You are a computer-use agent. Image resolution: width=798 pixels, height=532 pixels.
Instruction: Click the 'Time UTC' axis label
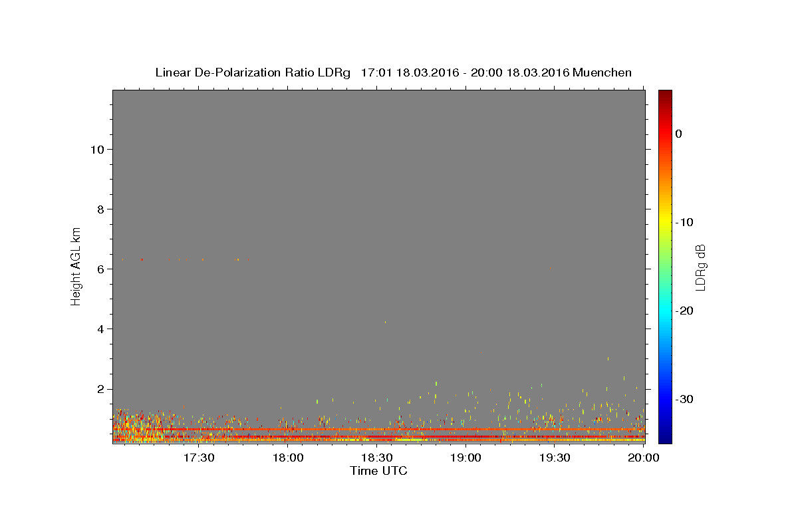pos(378,471)
